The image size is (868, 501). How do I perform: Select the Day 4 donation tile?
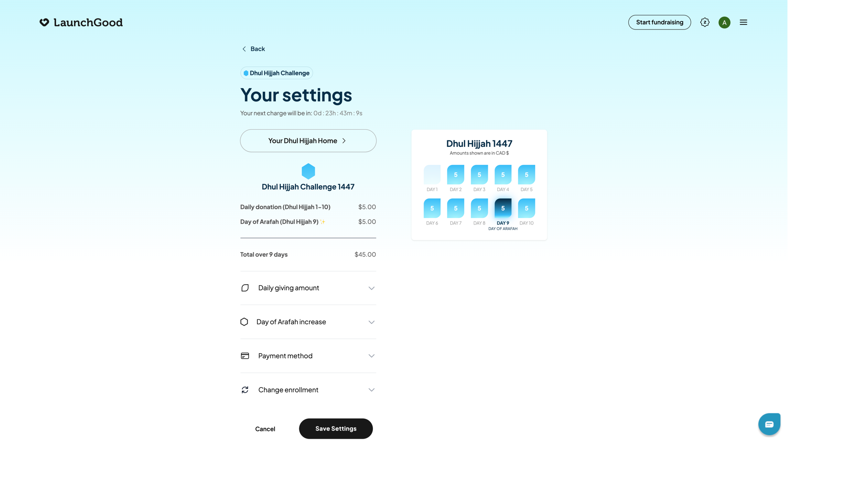point(503,174)
